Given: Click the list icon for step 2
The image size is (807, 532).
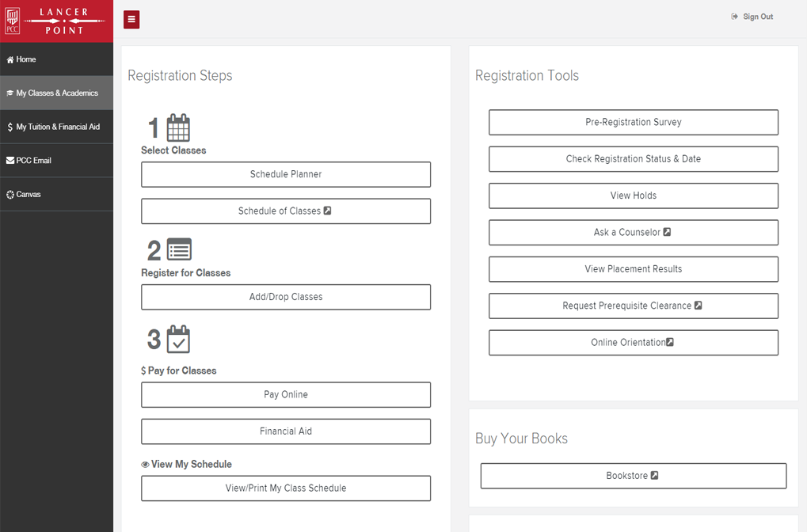Looking at the screenshot, I should coord(179,249).
